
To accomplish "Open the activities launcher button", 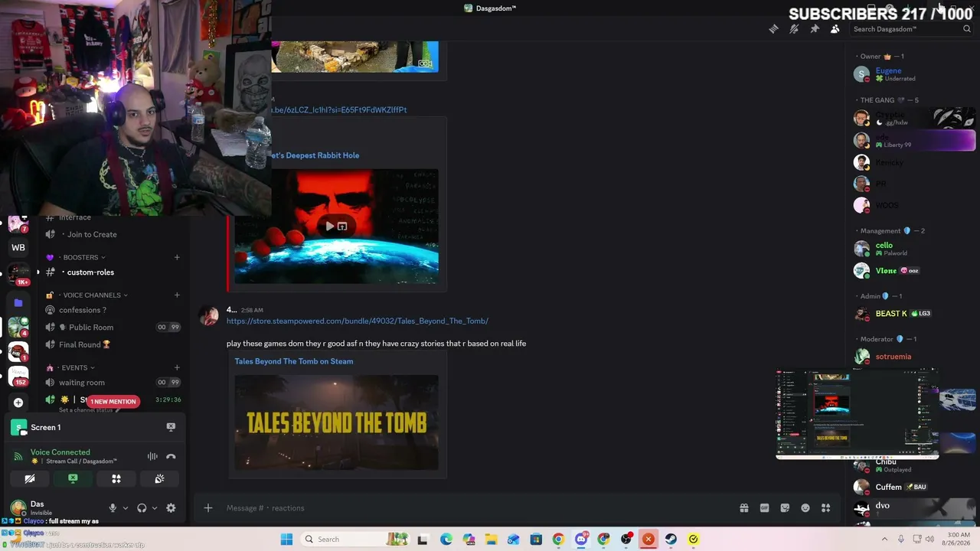I will pyautogui.click(x=116, y=479).
